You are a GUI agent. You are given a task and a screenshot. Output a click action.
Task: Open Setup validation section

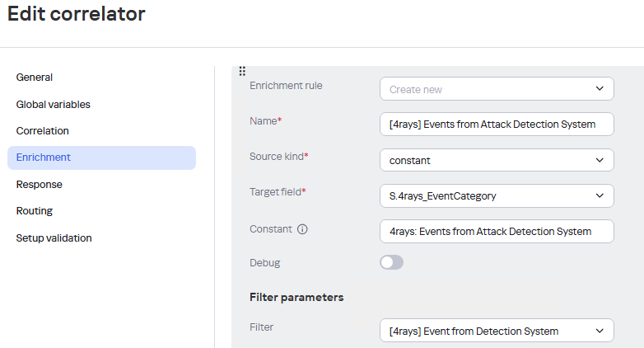click(x=54, y=238)
